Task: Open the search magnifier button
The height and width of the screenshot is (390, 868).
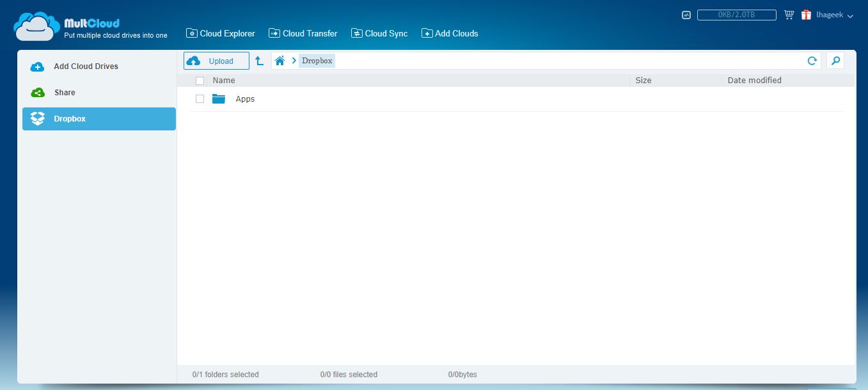Action: pos(835,61)
